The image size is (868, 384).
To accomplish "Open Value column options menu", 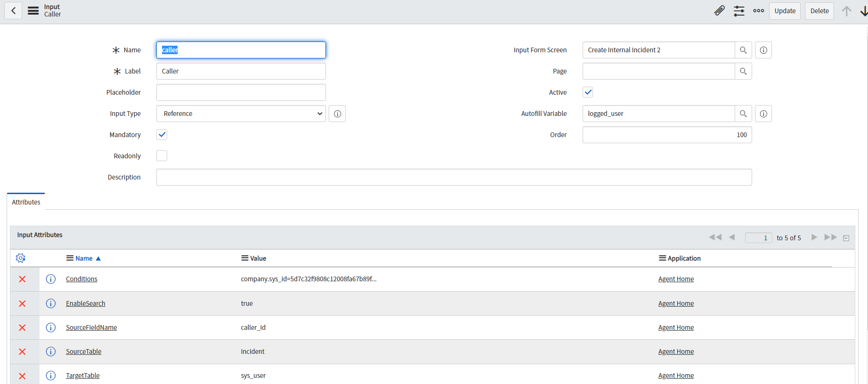I will click(x=245, y=258).
